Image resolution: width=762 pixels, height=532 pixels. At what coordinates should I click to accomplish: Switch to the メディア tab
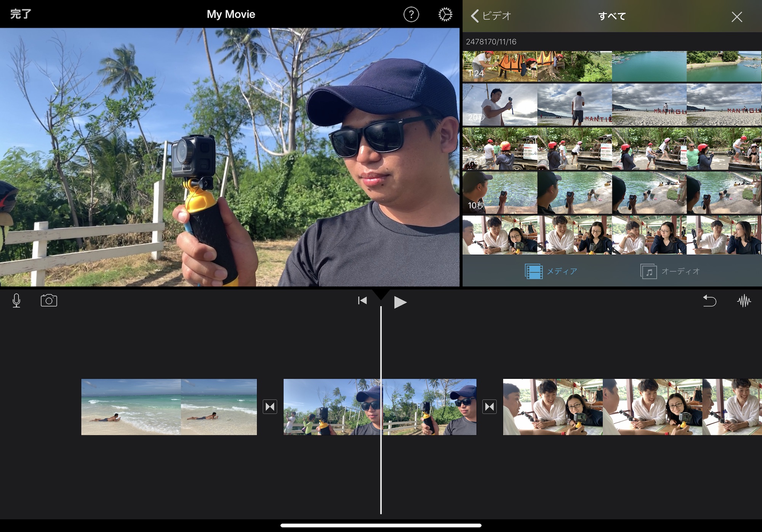click(x=551, y=271)
